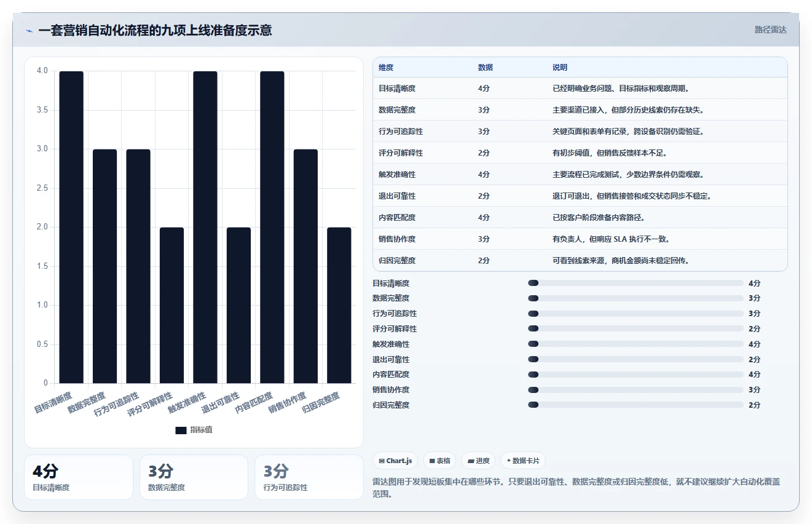Click the 销售协作度 bar in the bar chart
This screenshot has height=524, width=812.
point(305,266)
